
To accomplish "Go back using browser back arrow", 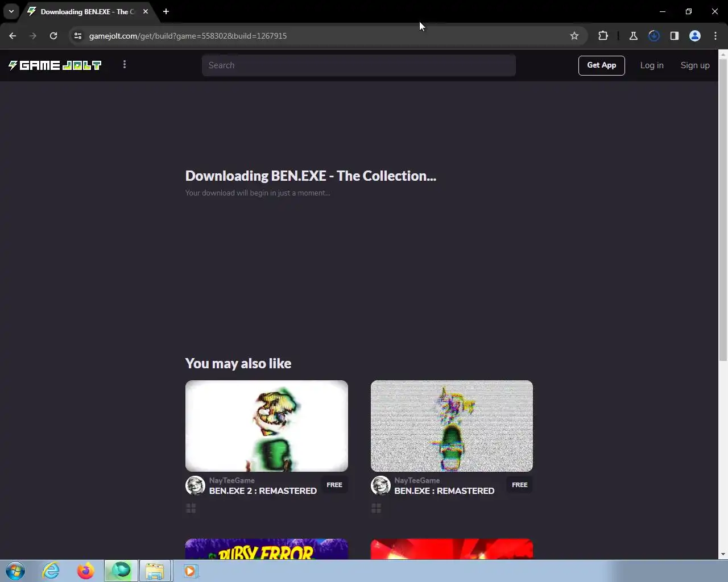I will (x=13, y=36).
